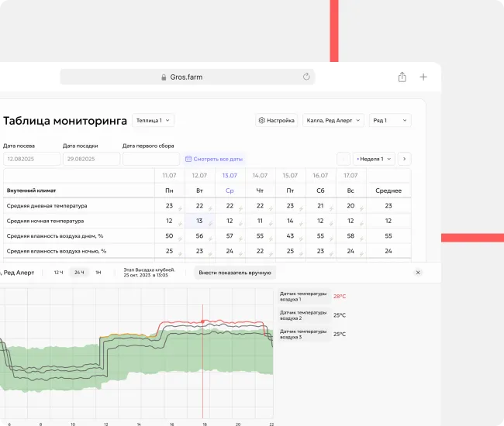Click calendar icon in Смотреть все даты
Screen dimensions: 504x426
tap(188, 159)
